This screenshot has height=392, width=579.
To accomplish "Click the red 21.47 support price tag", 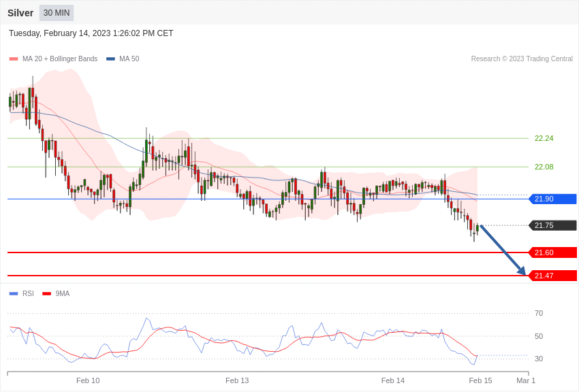I will pos(553,276).
